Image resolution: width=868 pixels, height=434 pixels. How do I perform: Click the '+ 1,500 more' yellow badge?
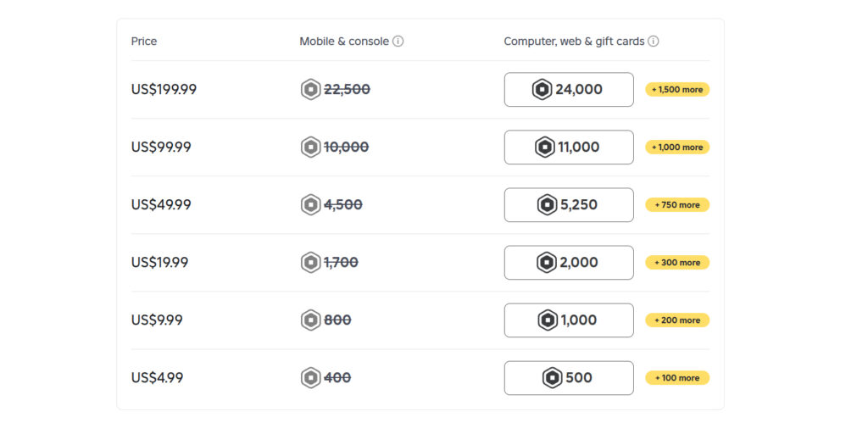point(677,89)
